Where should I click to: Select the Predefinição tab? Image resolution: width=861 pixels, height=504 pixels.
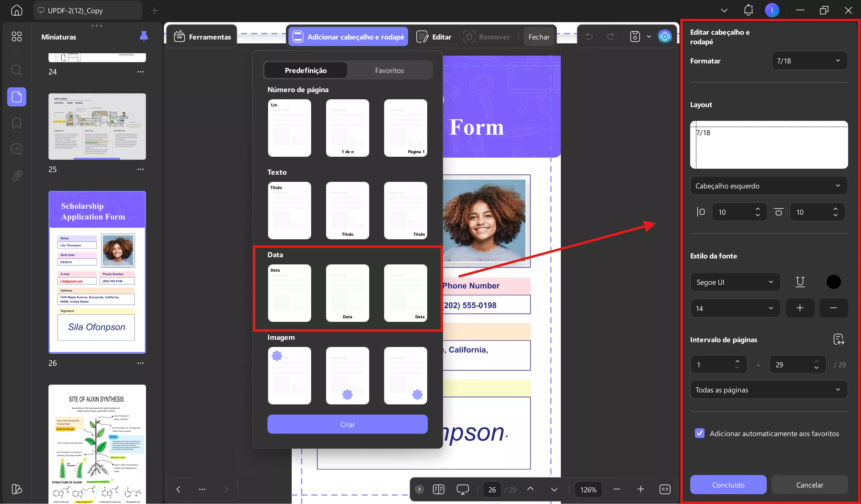[x=305, y=70]
